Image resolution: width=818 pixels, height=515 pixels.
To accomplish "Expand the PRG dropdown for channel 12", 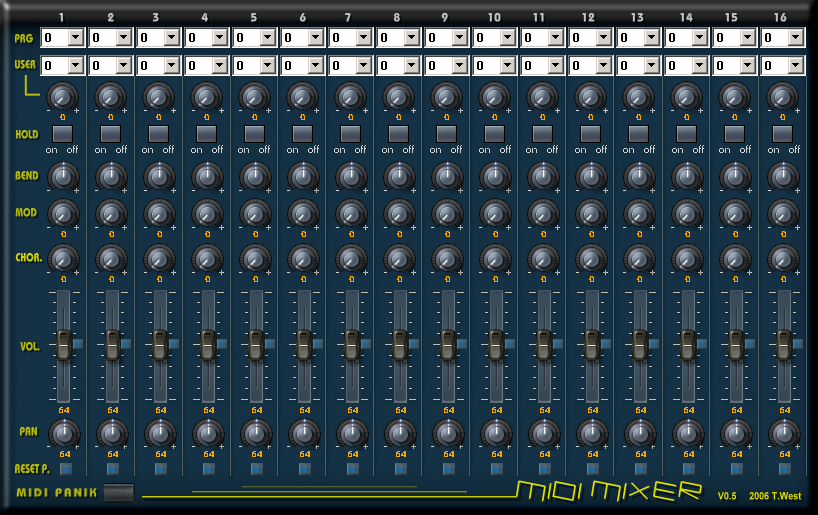I will click(604, 37).
